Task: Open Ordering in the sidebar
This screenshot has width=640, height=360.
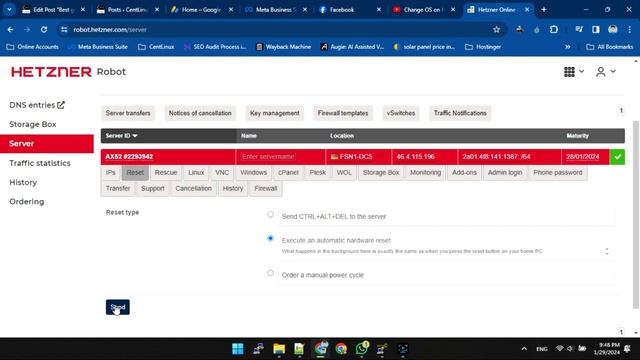Action: (x=27, y=202)
